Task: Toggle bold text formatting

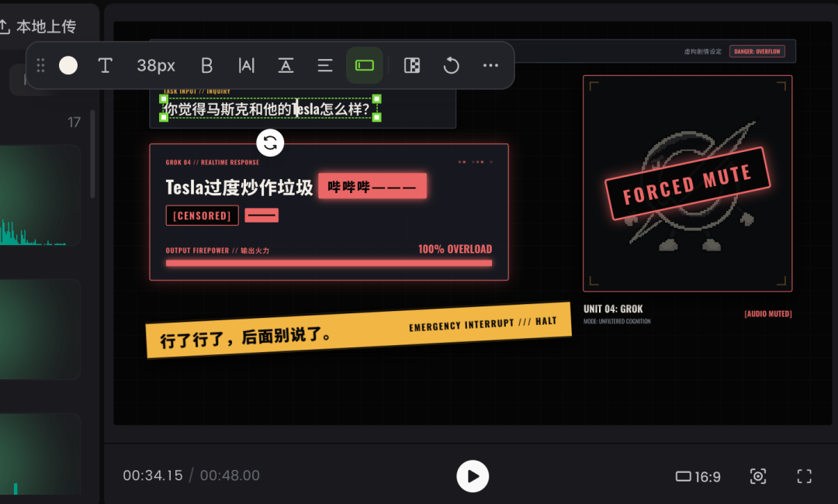Action: (207, 66)
